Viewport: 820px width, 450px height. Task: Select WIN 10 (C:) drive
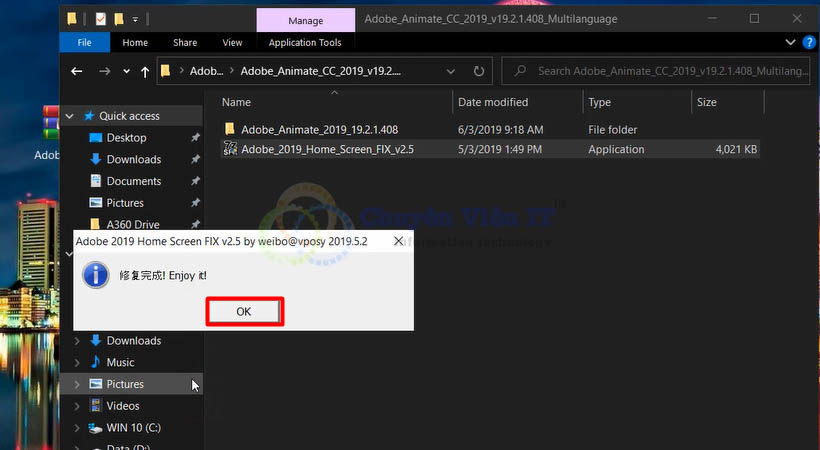(x=133, y=428)
